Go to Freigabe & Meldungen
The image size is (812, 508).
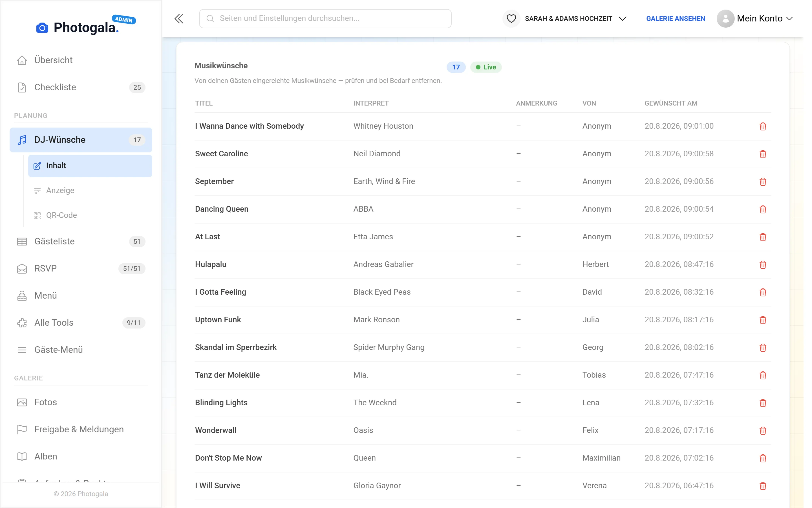(81, 429)
